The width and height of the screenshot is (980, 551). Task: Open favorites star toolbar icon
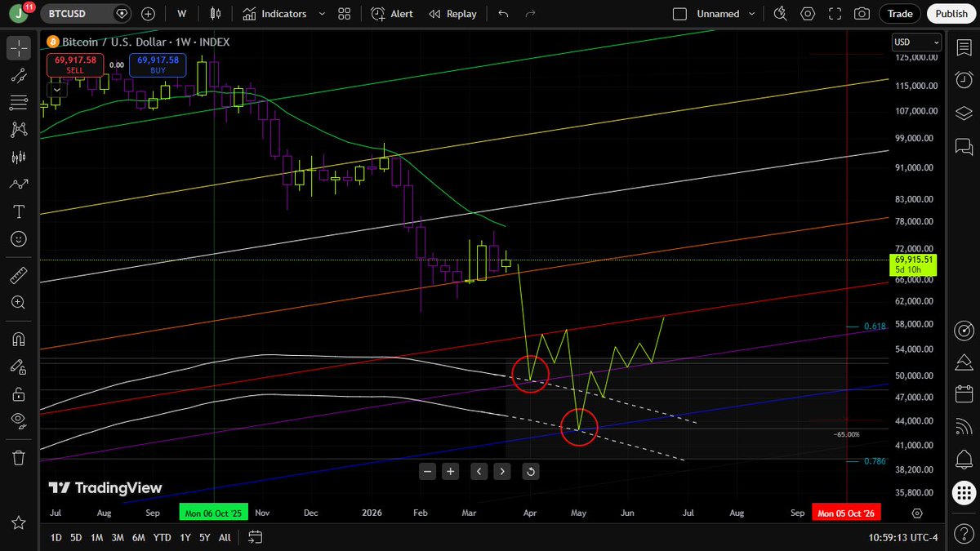19,522
